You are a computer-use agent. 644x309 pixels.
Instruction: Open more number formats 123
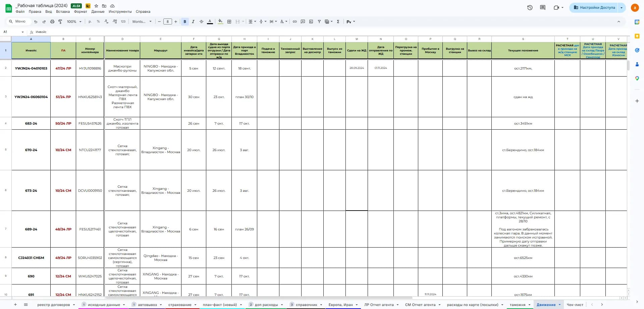(123, 21)
